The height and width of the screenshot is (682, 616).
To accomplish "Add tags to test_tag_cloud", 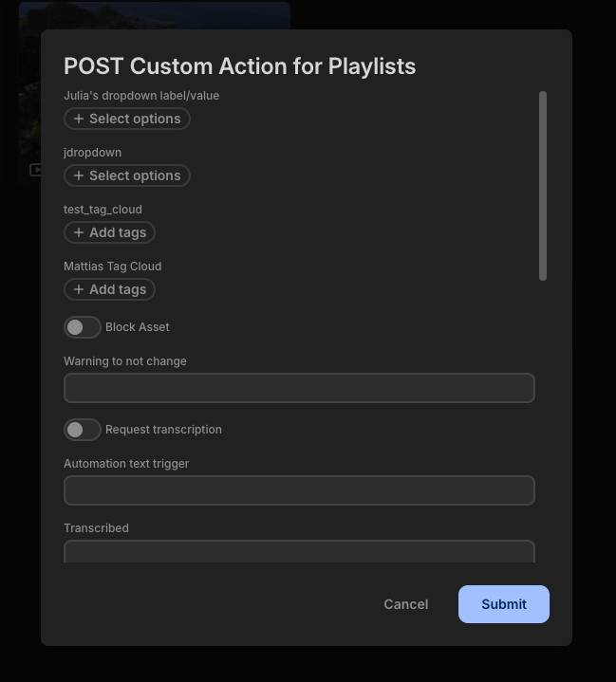I will pyautogui.click(x=109, y=232).
